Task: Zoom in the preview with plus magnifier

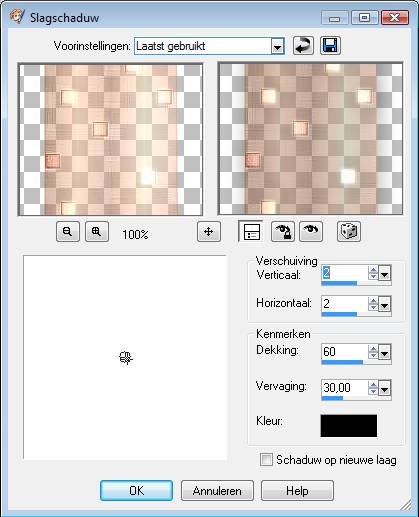Action: click(97, 232)
